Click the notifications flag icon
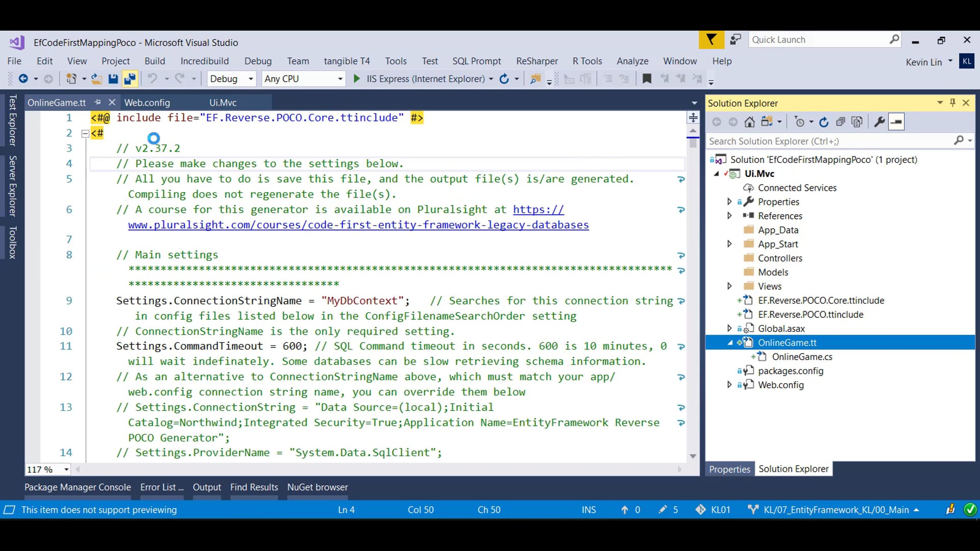Screen dimensions: 980x551 coord(711,40)
